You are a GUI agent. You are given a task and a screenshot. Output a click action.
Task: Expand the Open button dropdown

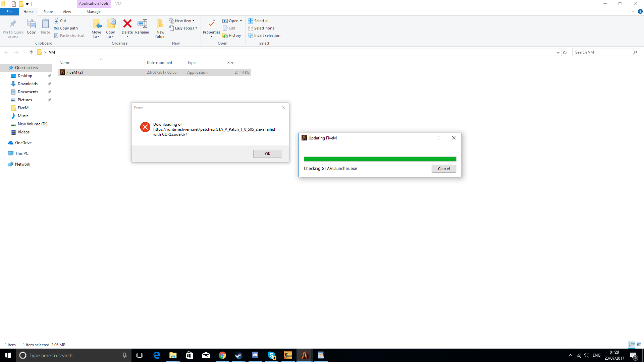coord(241,21)
